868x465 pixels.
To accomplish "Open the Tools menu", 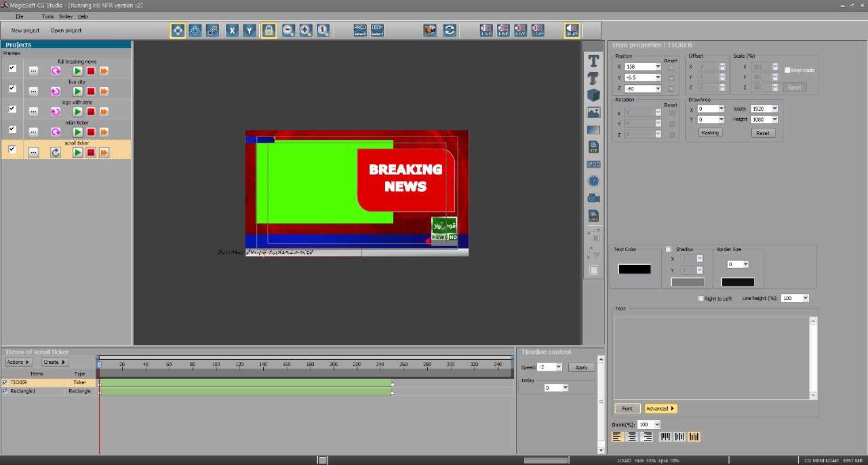I will pos(47,16).
